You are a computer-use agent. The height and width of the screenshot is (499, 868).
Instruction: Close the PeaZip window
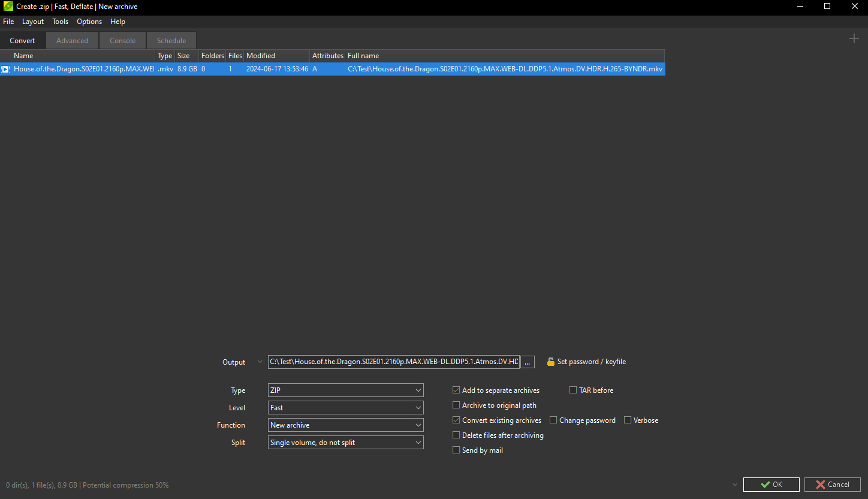[855, 7]
